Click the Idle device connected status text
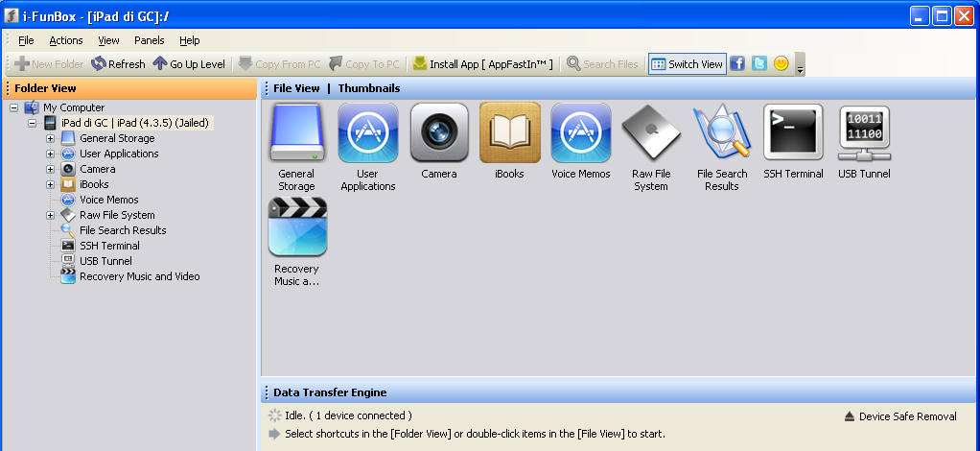Viewport: 980px width, 451px height. pos(348,415)
